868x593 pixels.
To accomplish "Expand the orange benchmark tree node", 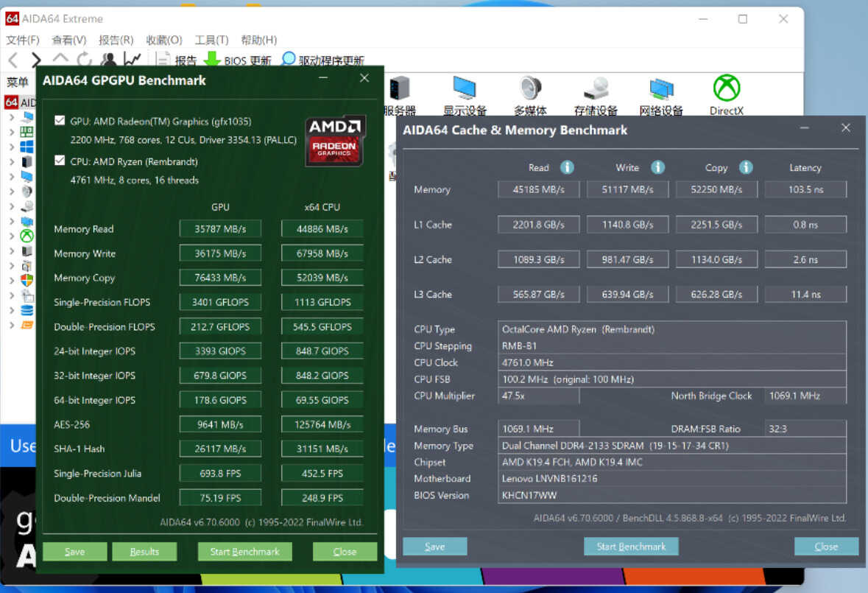I will pos(12,325).
